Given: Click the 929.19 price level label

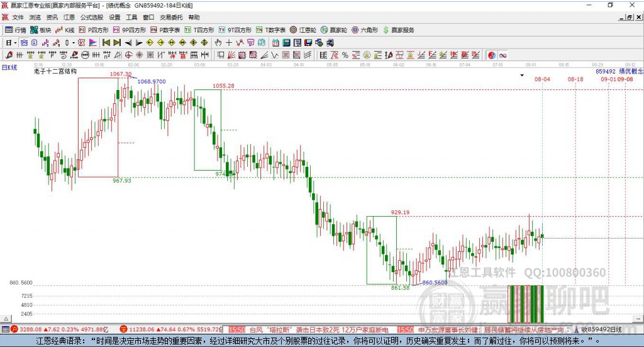Looking at the screenshot, I should click(400, 212).
